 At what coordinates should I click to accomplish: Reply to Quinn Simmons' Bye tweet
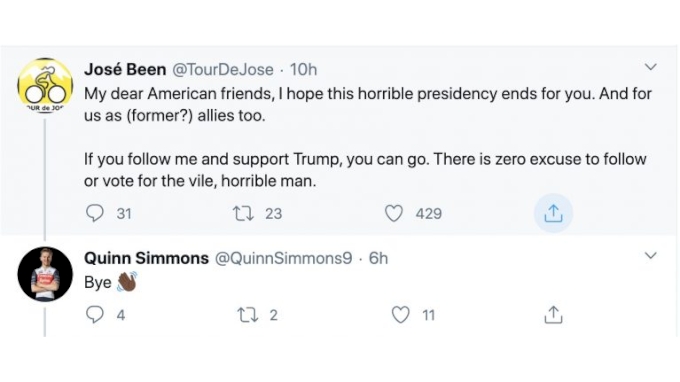[95, 315]
